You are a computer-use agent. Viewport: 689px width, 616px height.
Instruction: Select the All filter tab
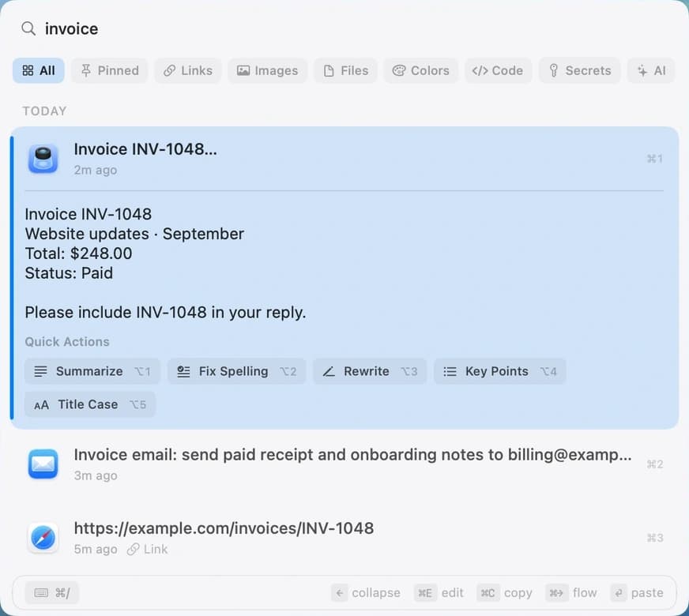pyautogui.click(x=39, y=70)
